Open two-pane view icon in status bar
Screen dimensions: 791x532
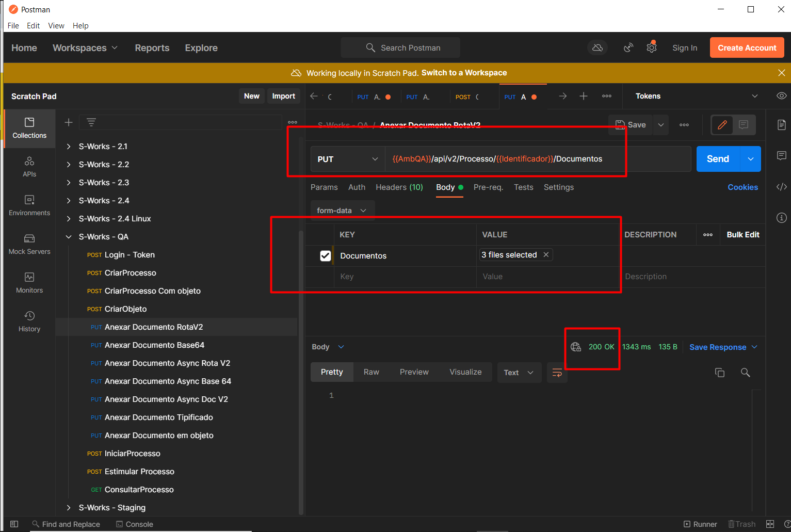pyautogui.click(x=770, y=524)
